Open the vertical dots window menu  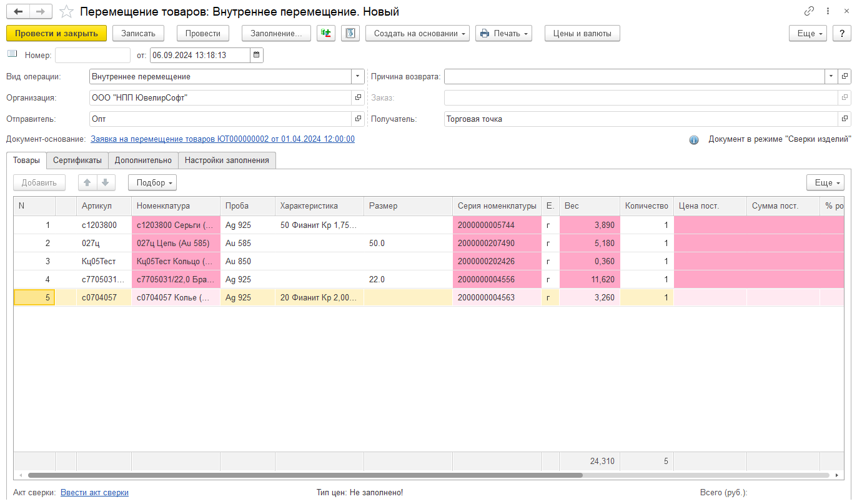828,11
